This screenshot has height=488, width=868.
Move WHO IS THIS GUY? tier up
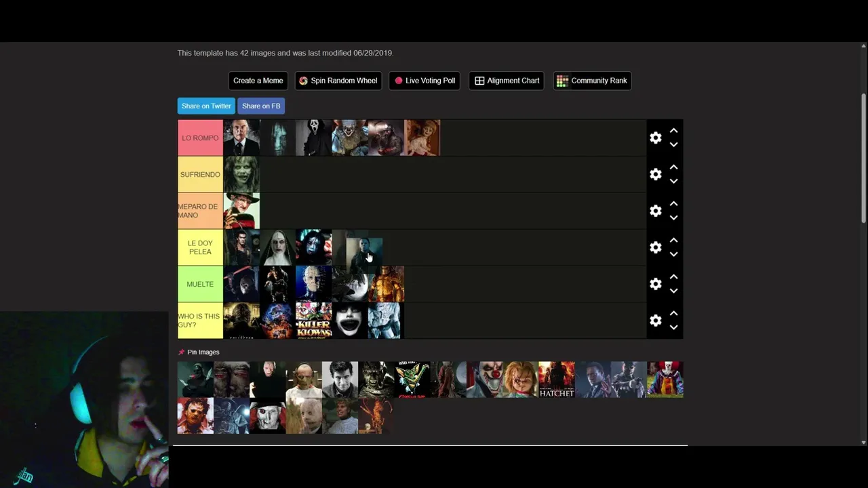coord(673,314)
